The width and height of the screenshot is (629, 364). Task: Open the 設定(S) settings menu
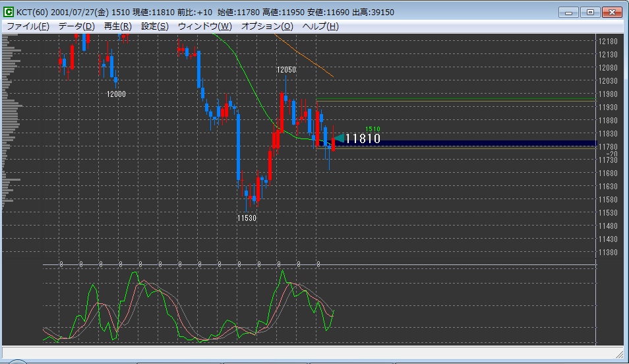tap(155, 26)
